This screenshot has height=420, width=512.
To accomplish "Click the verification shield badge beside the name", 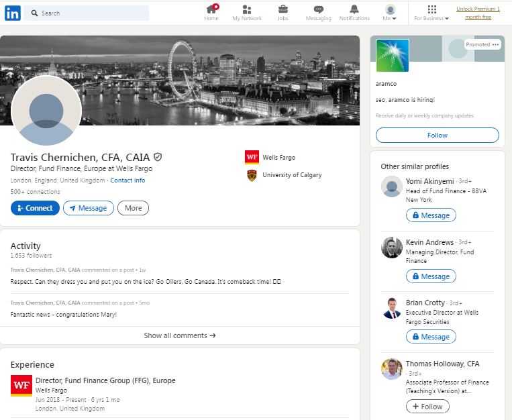I will 158,157.
